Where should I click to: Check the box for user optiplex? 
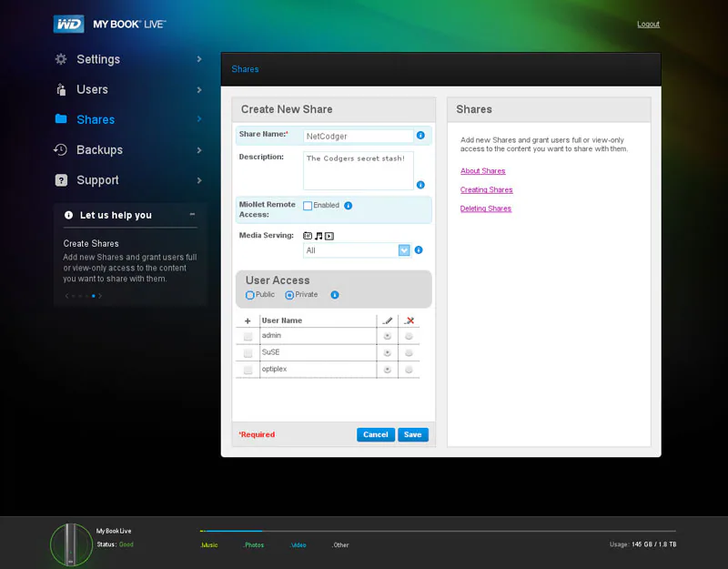(x=248, y=370)
